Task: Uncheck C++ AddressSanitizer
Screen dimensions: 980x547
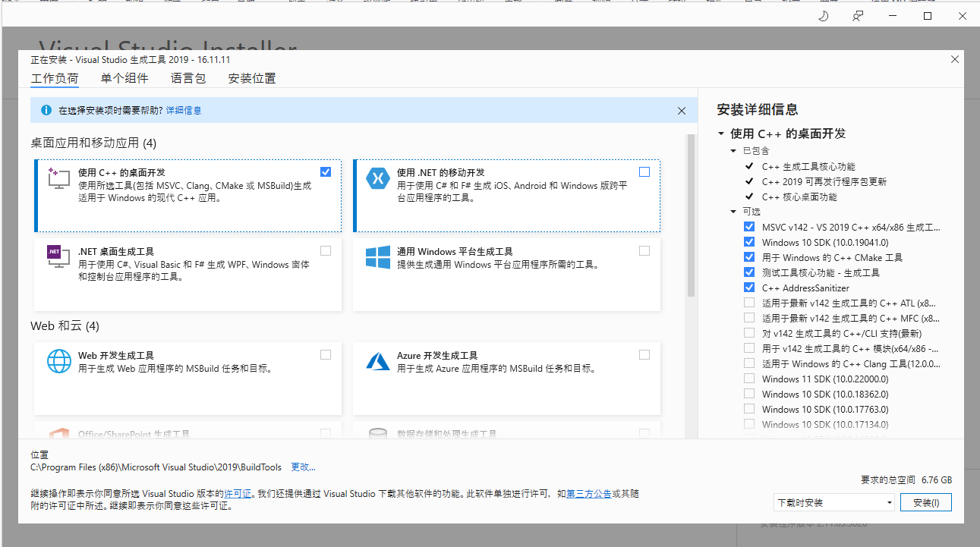Action: tap(749, 288)
